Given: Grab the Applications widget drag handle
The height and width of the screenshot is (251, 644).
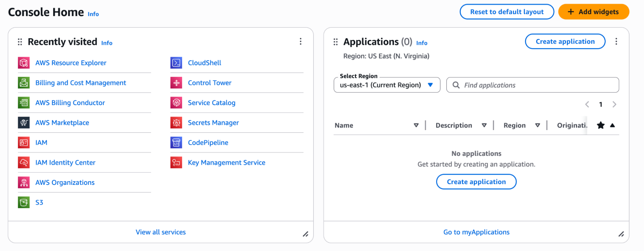Looking at the screenshot, I should coord(335,42).
